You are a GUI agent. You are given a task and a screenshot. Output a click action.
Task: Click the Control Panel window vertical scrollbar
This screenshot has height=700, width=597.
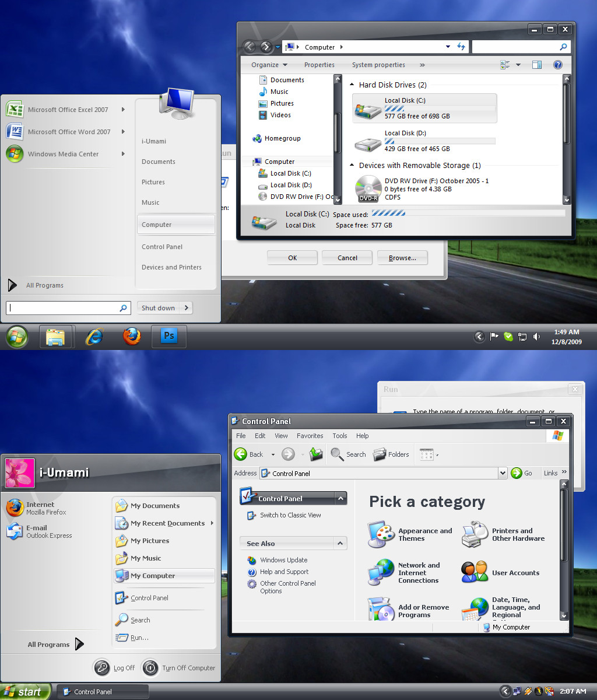[564, 550]
